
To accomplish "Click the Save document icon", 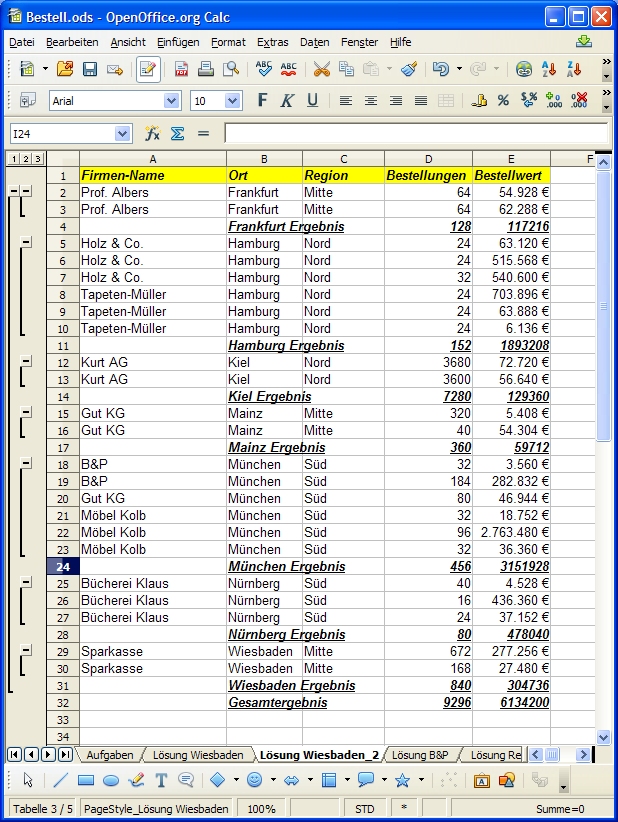I will tap(90, 69).
